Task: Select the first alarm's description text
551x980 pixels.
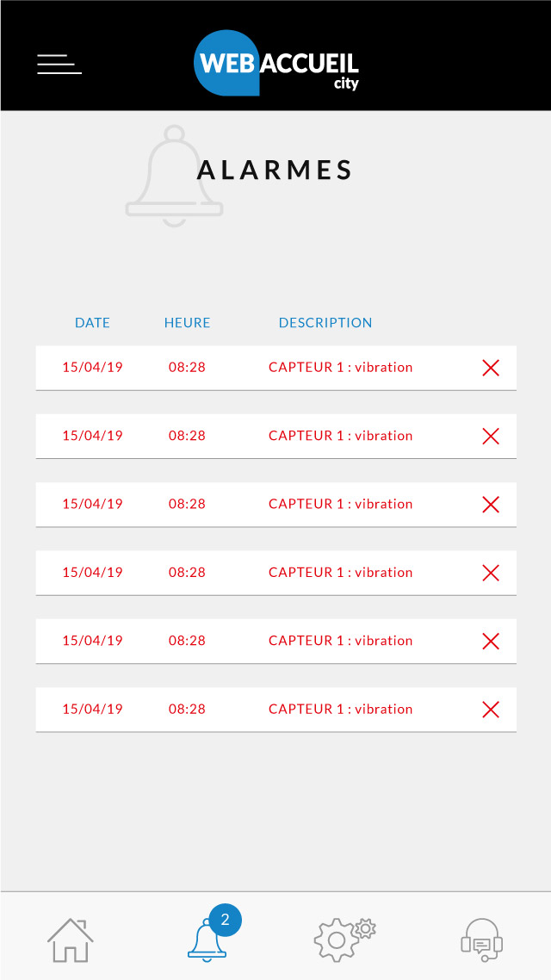Action: (340, 367)
